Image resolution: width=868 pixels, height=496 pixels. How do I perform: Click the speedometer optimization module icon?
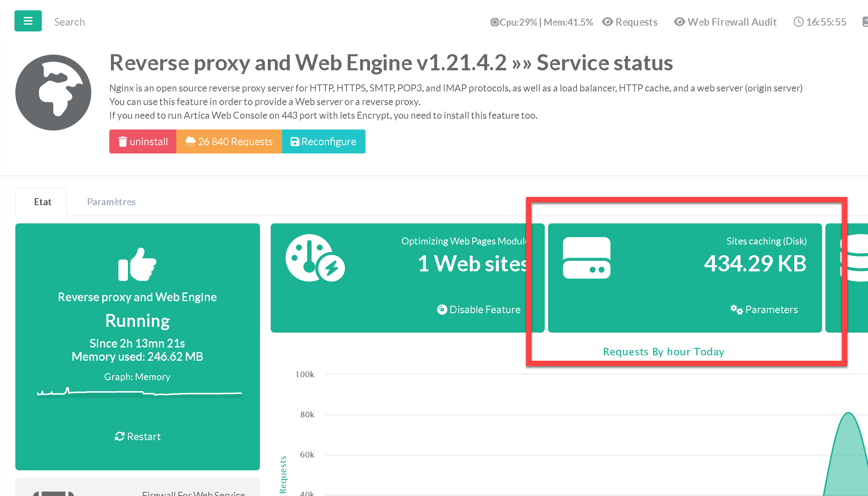[x=315, y=258]
